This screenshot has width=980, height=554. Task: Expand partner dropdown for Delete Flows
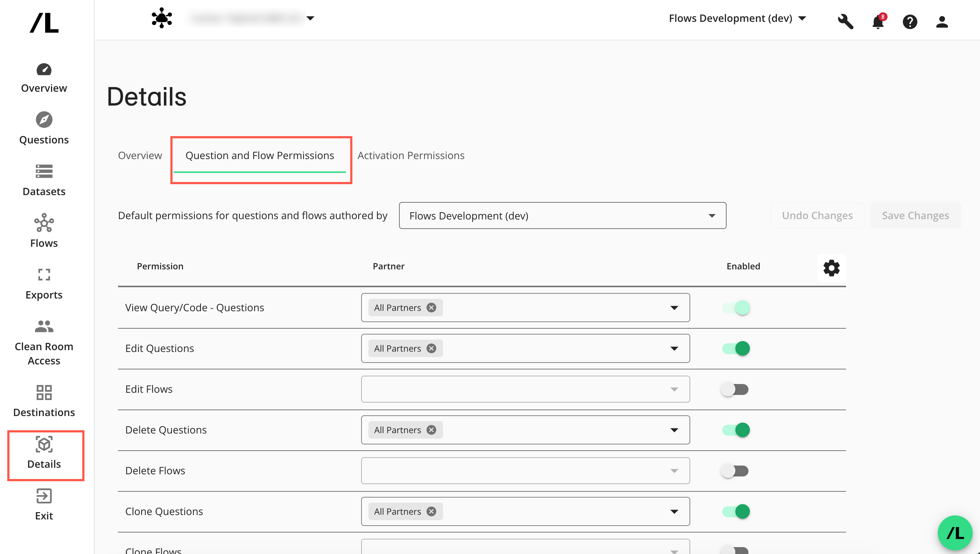tap(674, 471)
